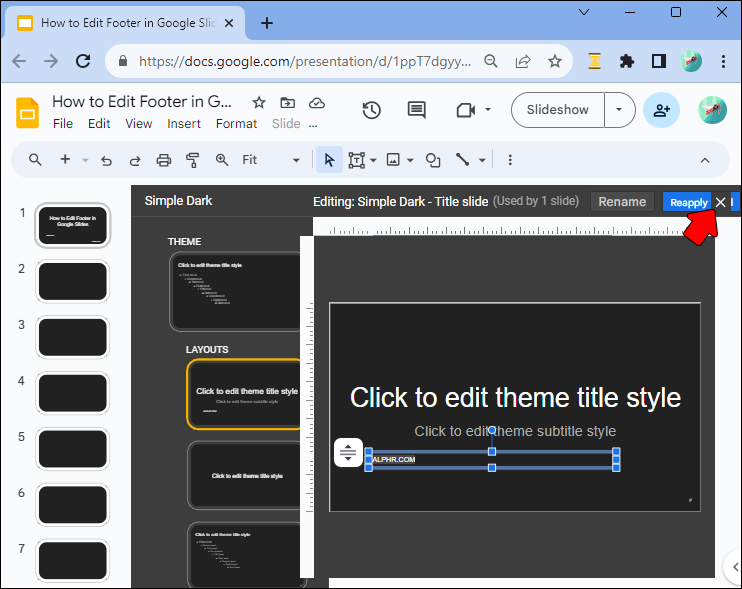Click the print icon in toolbar
Image resolution: width=742 pixels, height=589 pixels.
(164, 160)
